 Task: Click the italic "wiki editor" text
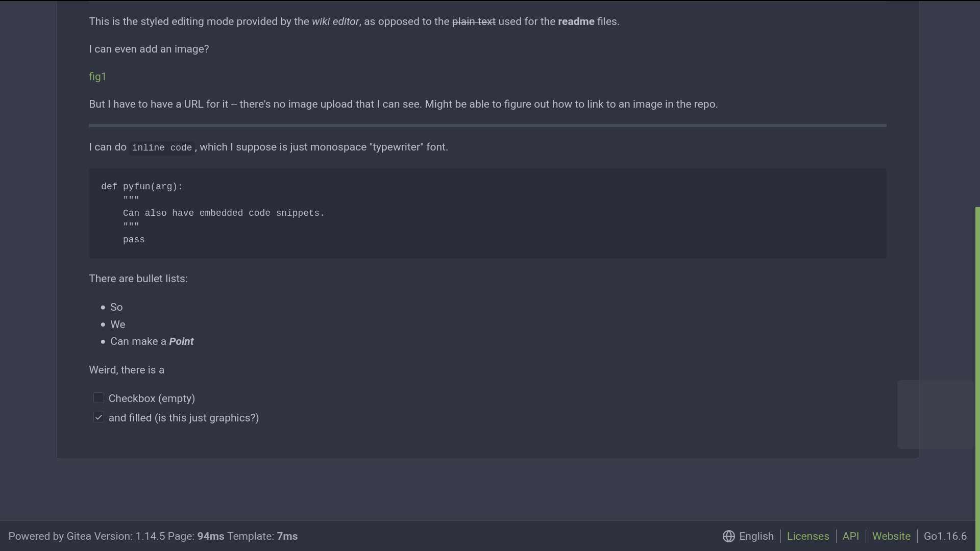(x=335, y=21)
